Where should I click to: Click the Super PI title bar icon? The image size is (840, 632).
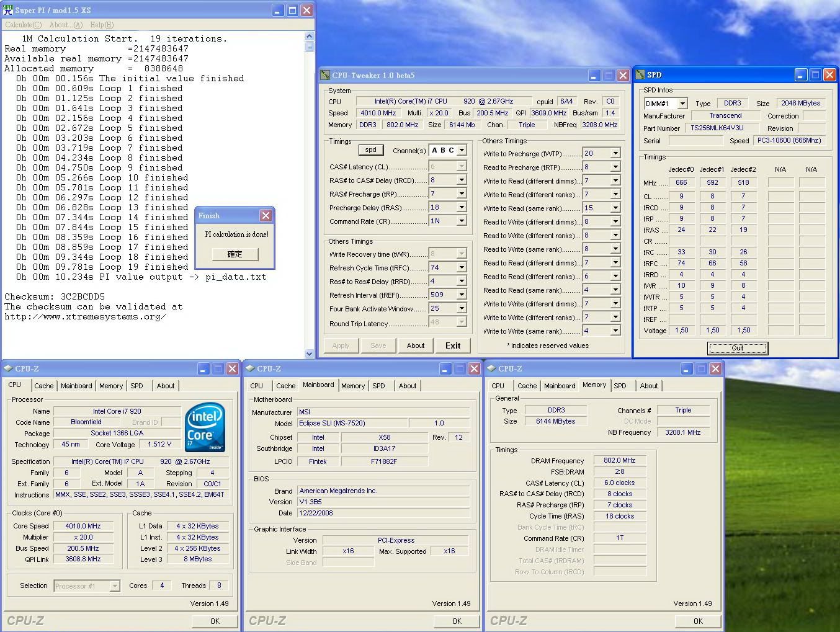8,10
